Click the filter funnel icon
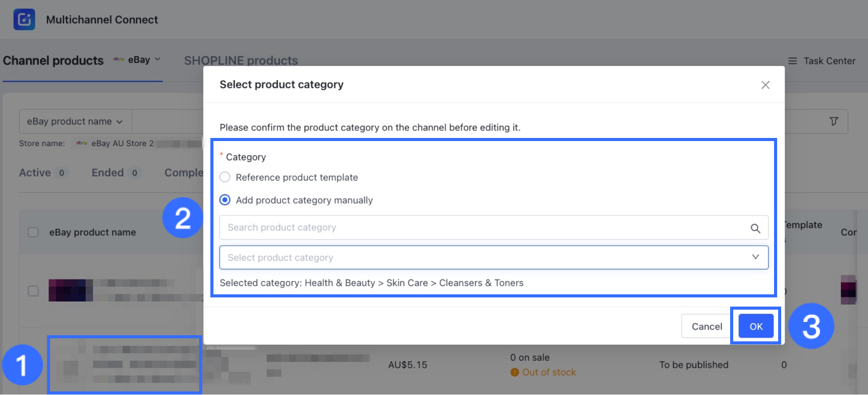868x395 pixels. [834, 121]
